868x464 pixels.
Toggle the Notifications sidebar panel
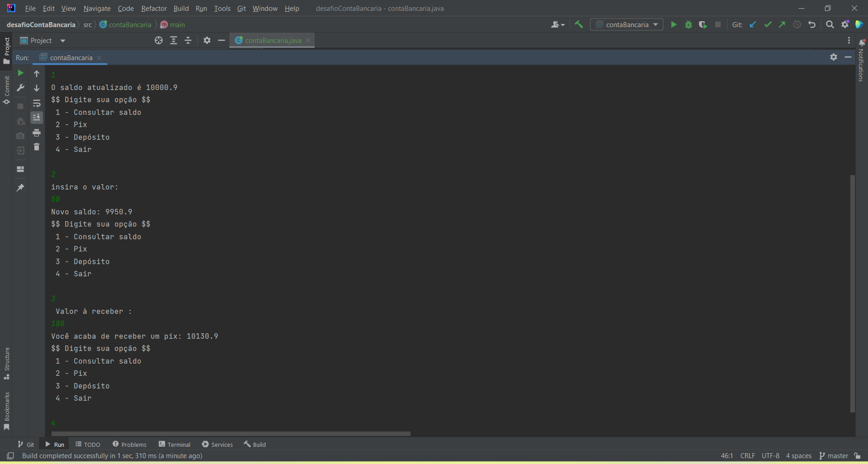pyautogui.click(x=861, y=61)
